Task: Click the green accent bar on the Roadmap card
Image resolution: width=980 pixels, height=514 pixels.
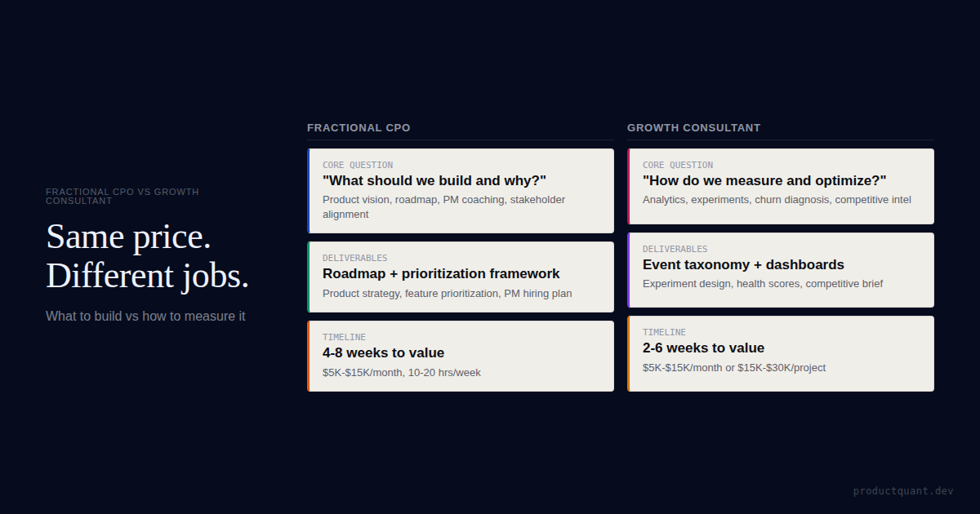Action: (x=309, y=277)
